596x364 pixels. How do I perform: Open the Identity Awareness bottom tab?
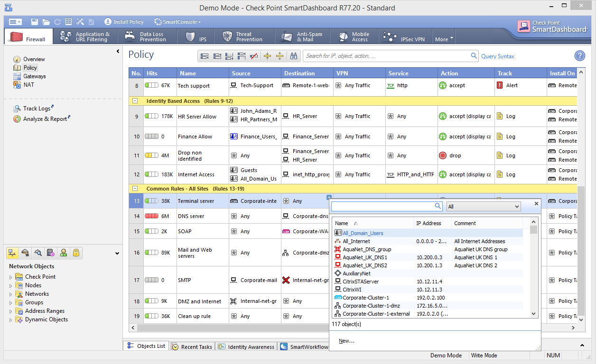coord(246,347)
